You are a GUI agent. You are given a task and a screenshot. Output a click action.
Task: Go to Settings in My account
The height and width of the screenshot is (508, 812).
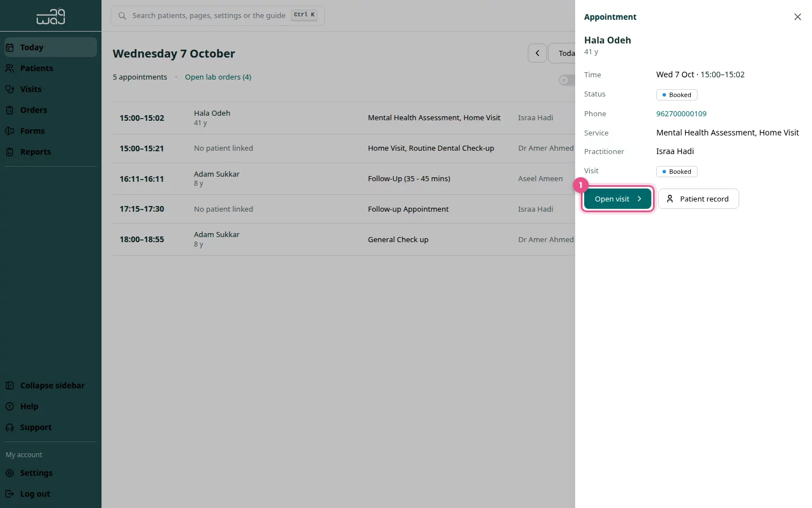(51, 473)
